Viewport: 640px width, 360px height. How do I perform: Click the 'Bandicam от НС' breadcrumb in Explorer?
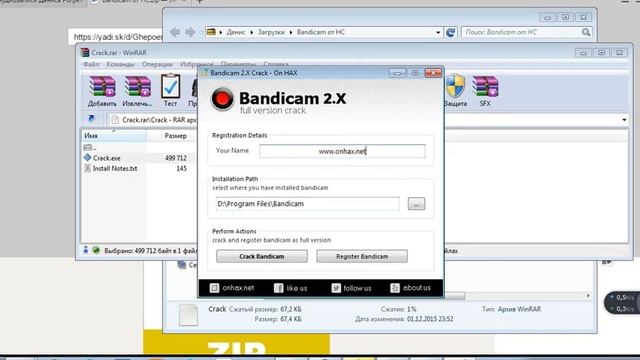click(x=321, y=32)
